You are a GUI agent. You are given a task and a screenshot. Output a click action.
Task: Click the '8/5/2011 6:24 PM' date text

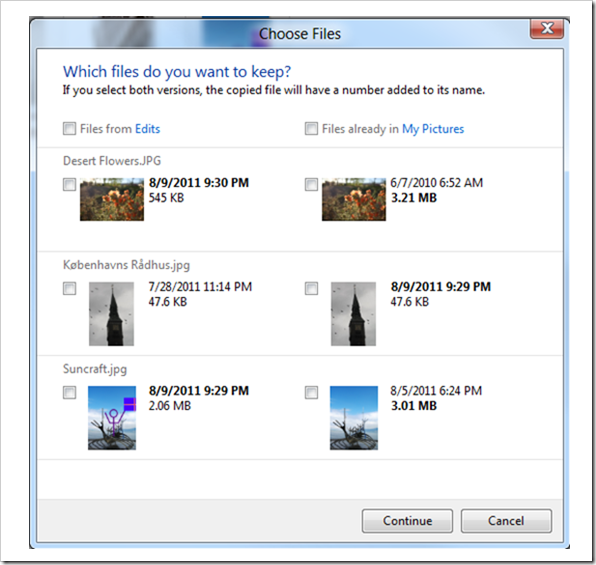(436, 391)
